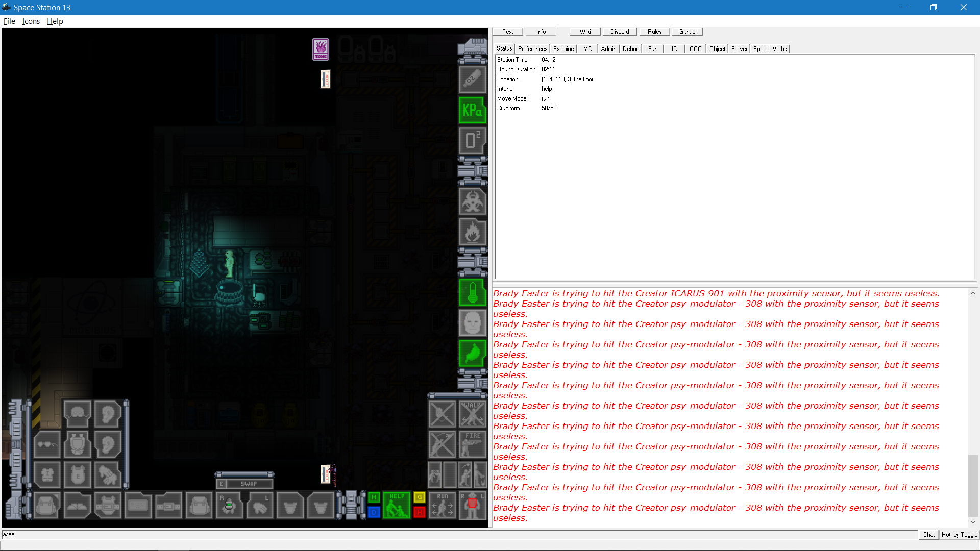Click the pale face health indicator
The image size is (980, 551).
coord(472,323)
